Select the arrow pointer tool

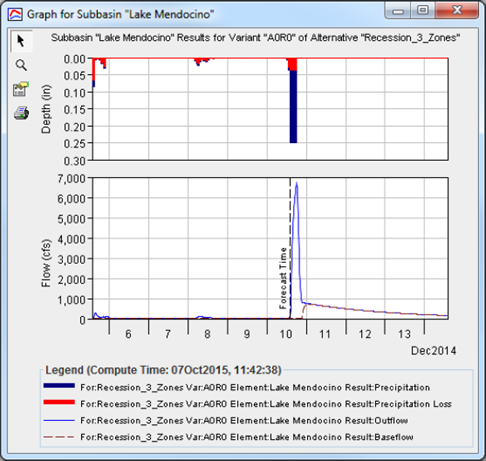(x=21, y=41)
